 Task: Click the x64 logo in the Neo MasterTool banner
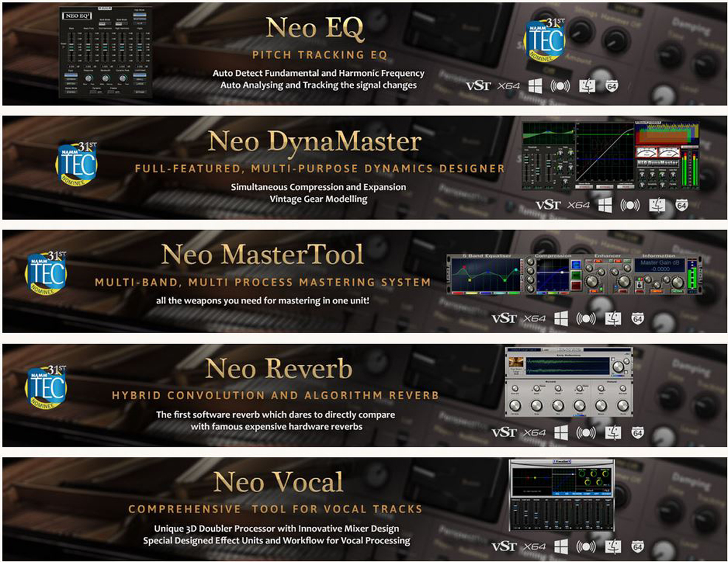tap(535, 319)
